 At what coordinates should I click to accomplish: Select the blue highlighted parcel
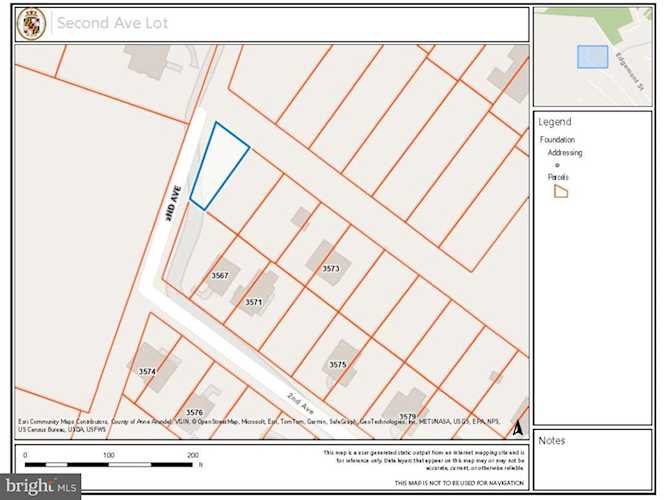pyautogui.click(x=218, y=163)
